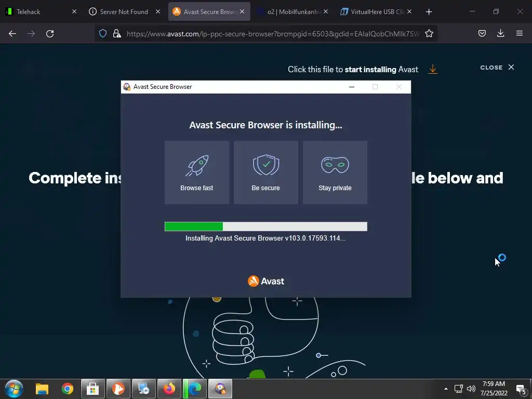Open the computer disc taskbar app
The image size is (532, 399).
pos(144,389)
